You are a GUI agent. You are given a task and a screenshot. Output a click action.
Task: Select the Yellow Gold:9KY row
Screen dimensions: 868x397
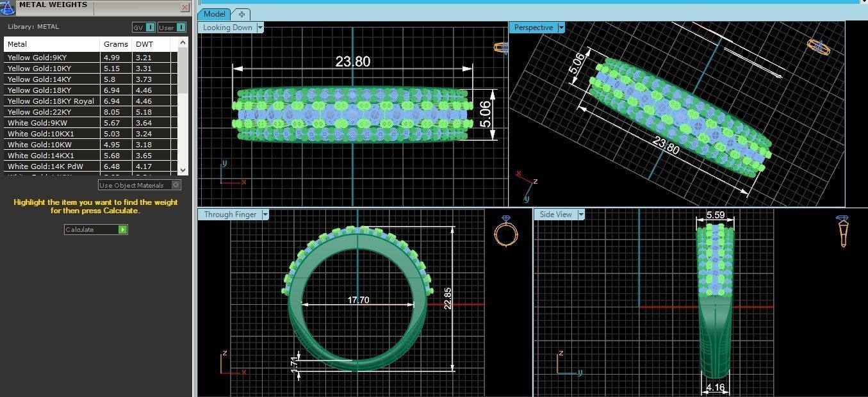click(90, 58)
